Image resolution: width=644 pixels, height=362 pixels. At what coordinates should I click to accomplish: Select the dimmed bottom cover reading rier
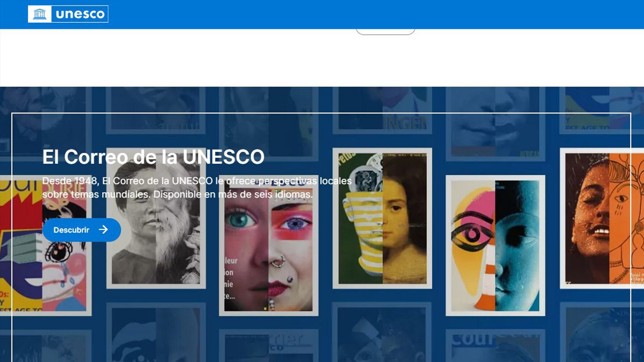pyautogui.click(x=268, y=346)
